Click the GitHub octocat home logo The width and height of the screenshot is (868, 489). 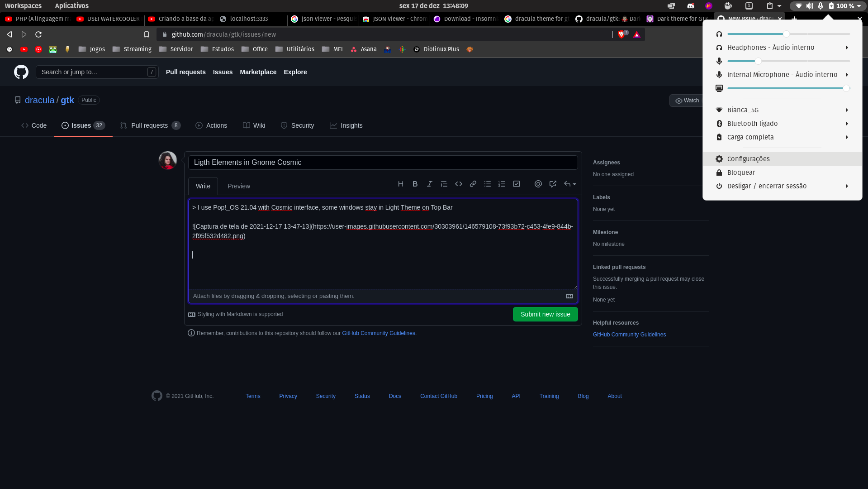click(x=21, y=72)
